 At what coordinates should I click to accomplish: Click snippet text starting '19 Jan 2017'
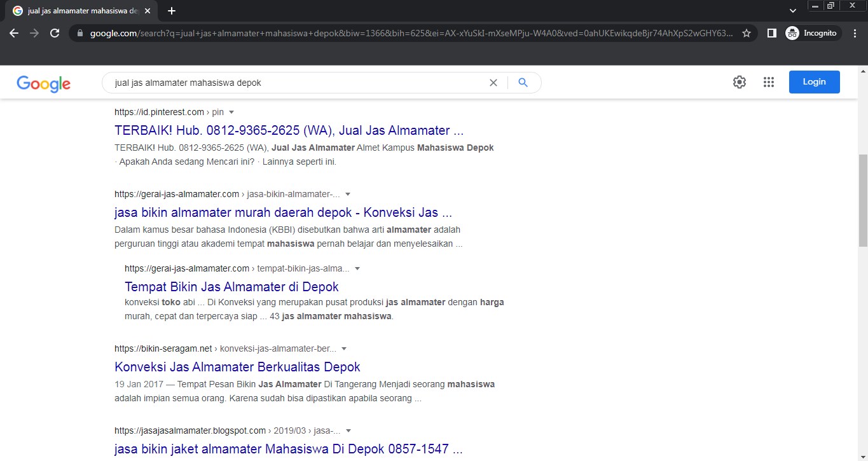point(305,392)
